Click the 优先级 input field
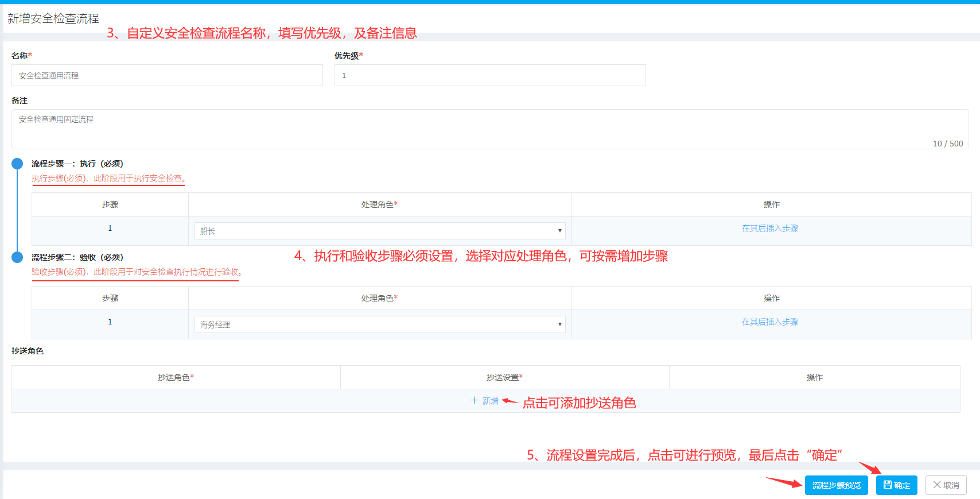The width and height of the screenshot is (980, 499). pos(490,75)
